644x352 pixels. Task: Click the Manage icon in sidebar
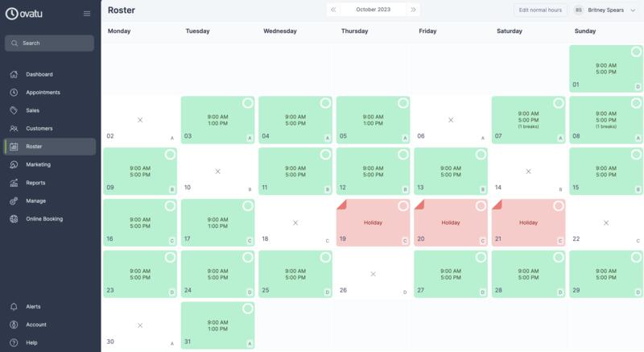pyautogui.click(x=14, y=201)
